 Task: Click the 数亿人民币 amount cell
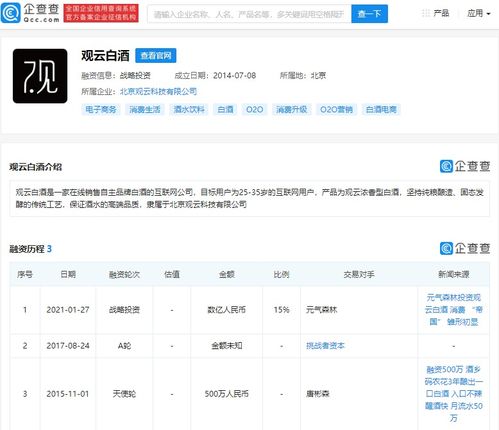pos(227,310)
